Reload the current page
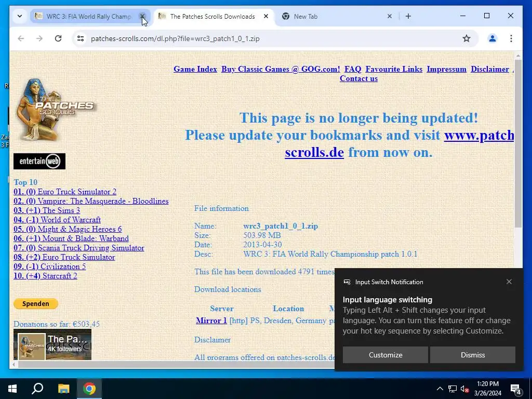This screenshot has height=399, width=532. [x=58, y=38]
